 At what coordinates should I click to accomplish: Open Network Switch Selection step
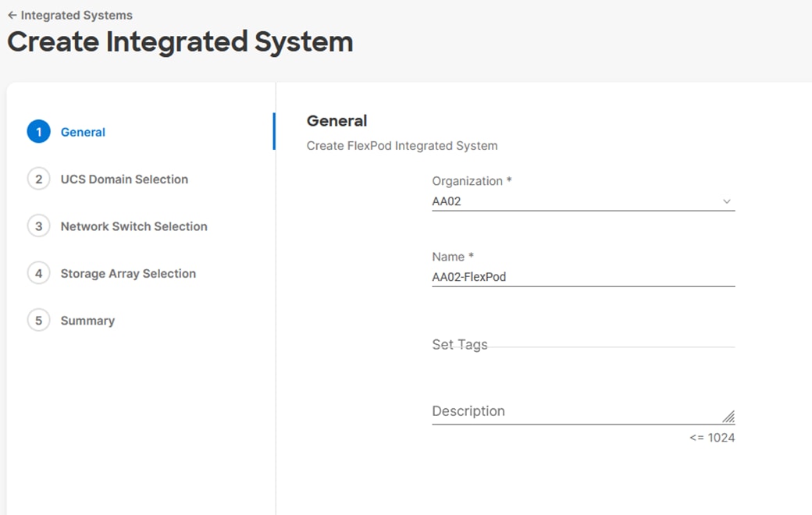[x=134, y=226]
